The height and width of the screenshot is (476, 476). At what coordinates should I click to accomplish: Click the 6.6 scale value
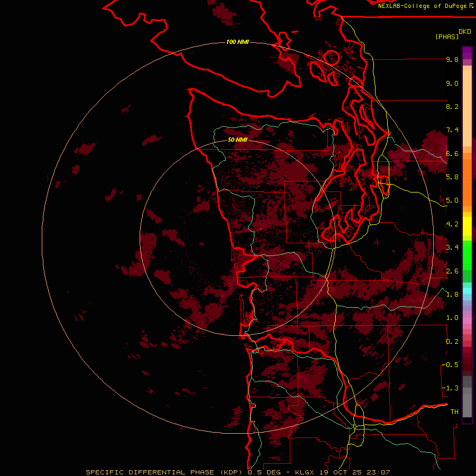452,153
